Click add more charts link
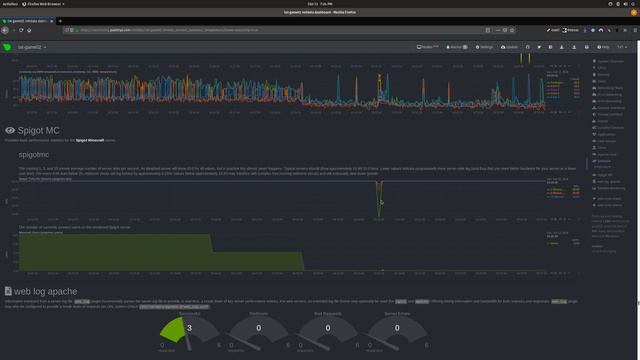Viewport: 640px width, 360px height. pyautogui.click(x=607, y=199)
